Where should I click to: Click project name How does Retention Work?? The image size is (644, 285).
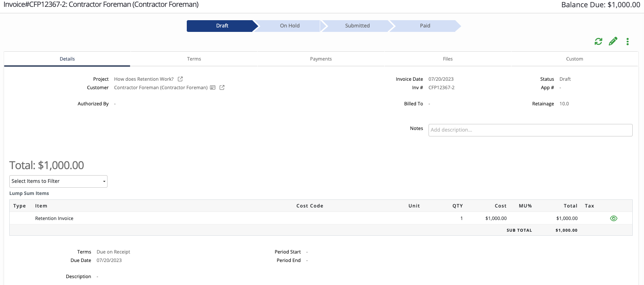click(144, 79)
